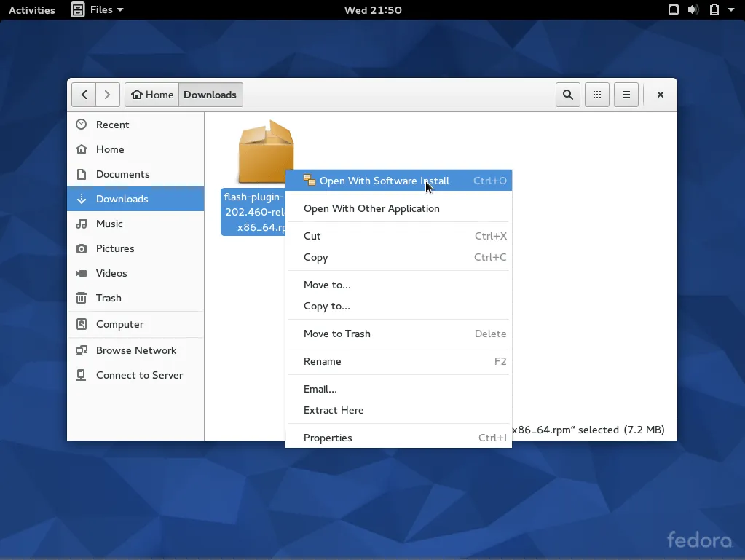Image resolution: width=745 pixels, height=560 pixels.
Task: Go forward with the right arrow button
Action: [x=108, y=95]
